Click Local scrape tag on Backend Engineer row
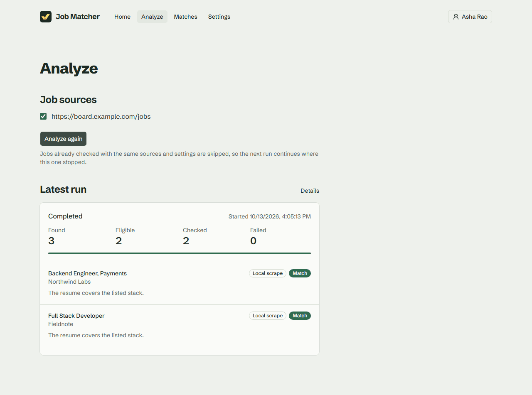 (268, 273)
